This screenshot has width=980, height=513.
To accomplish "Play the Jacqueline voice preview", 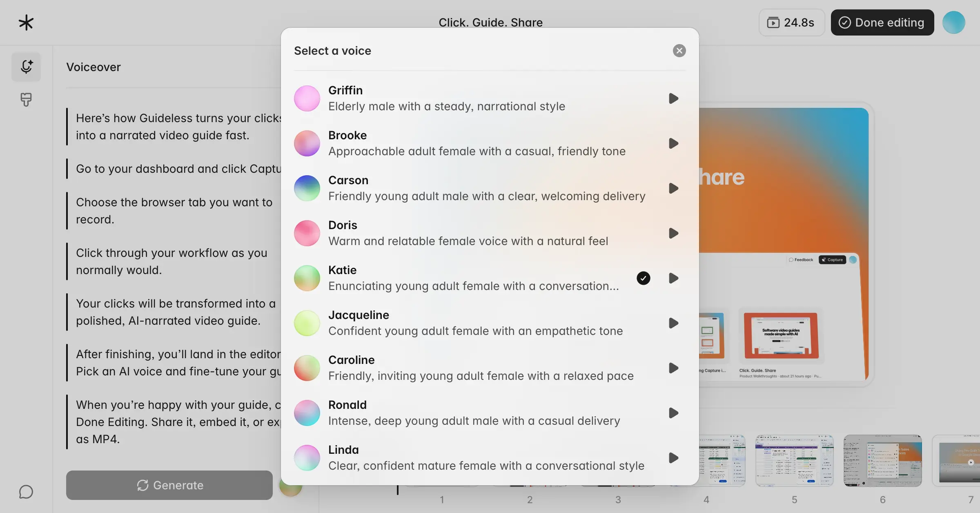I will [673, 323].
